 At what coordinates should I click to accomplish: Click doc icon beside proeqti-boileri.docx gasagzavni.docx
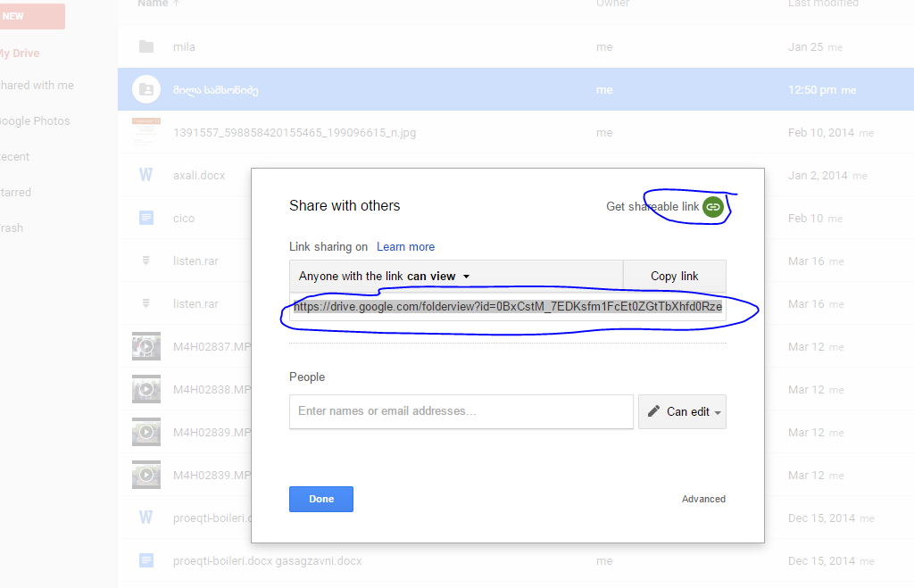146,560
